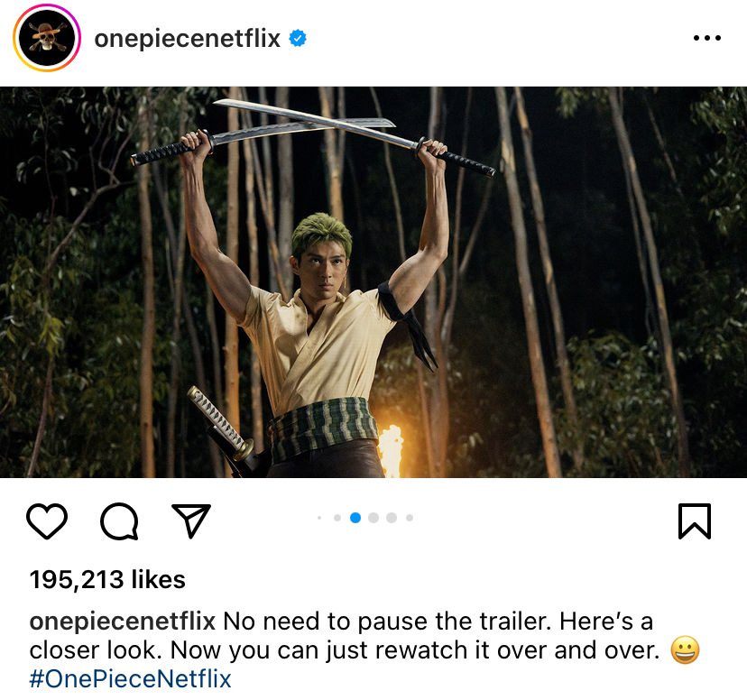Select the gray dot immediately left of the blue dot

[337, 518]
